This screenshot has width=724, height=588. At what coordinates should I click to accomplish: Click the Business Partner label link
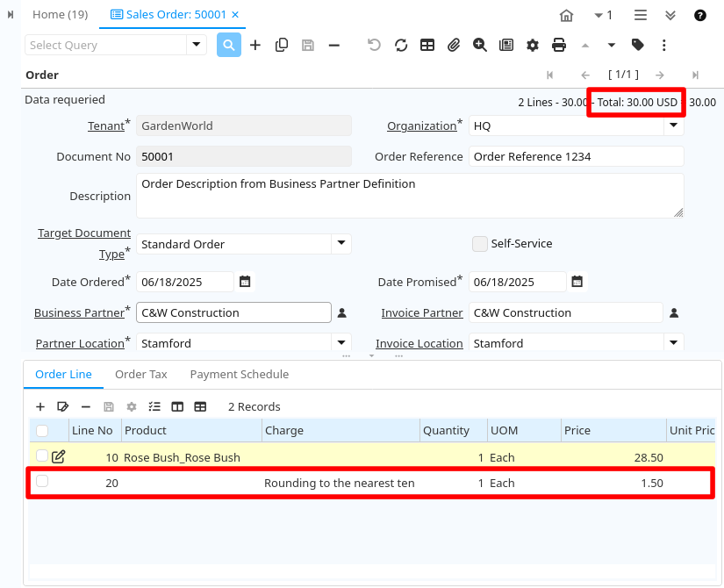[x=79, y=312]
